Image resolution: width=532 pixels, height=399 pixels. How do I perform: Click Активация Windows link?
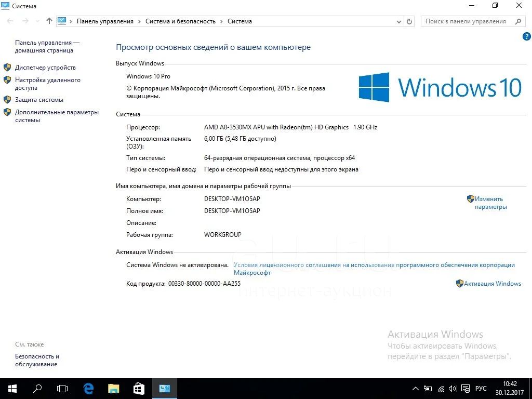point(493,284)
